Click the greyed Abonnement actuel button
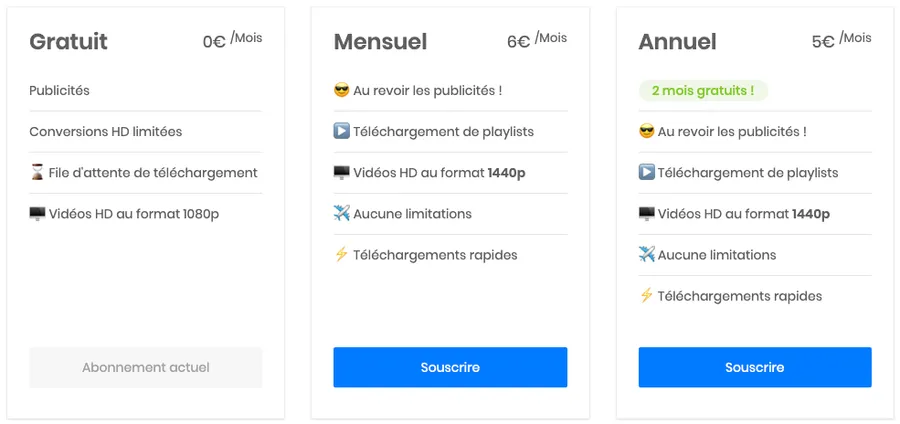This screenshot has height=424, width=900. tap(146, 367)
